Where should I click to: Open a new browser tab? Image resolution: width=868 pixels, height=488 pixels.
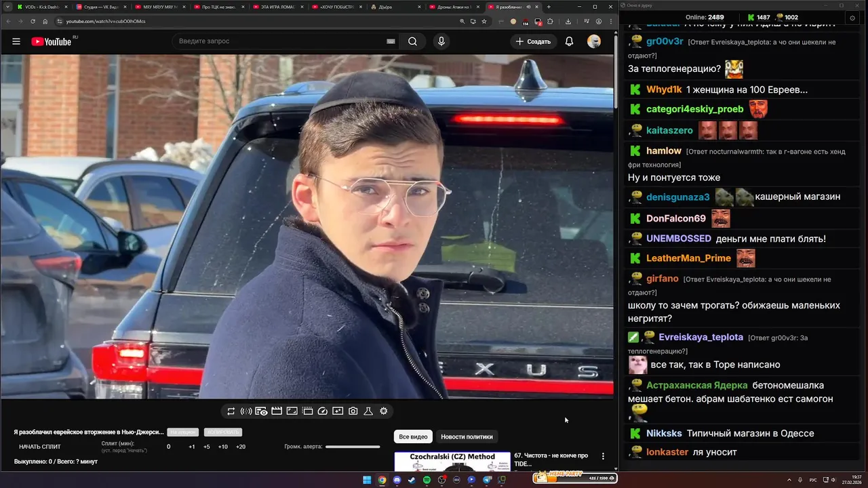(549, 7)
